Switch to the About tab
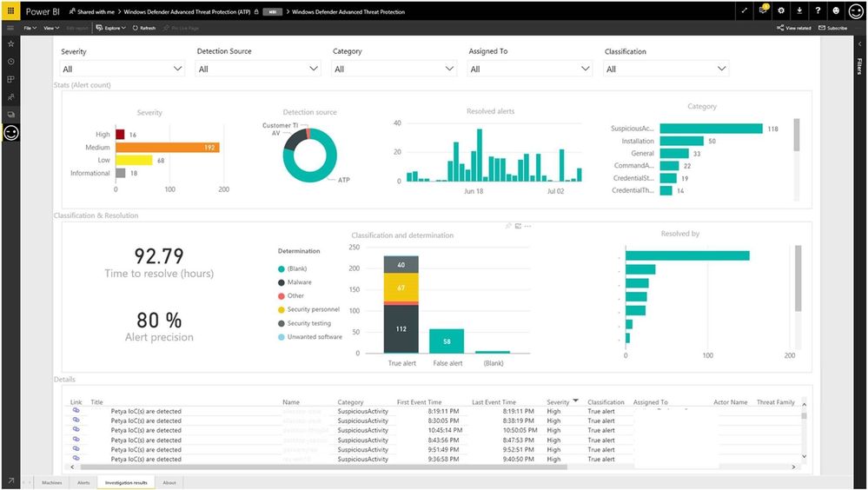This screenshot has width=868, height=490. (x=169, y=483)
